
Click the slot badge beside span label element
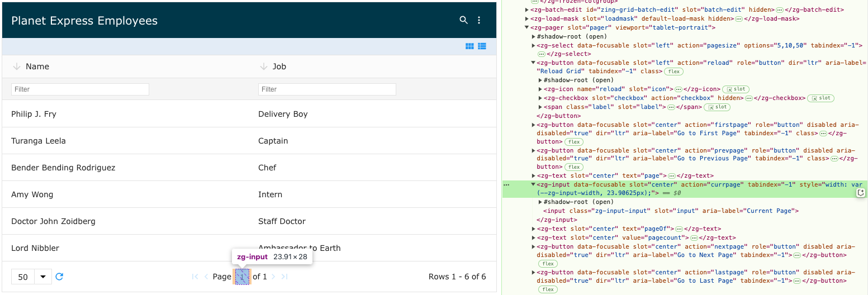click(x=717, y=107)
